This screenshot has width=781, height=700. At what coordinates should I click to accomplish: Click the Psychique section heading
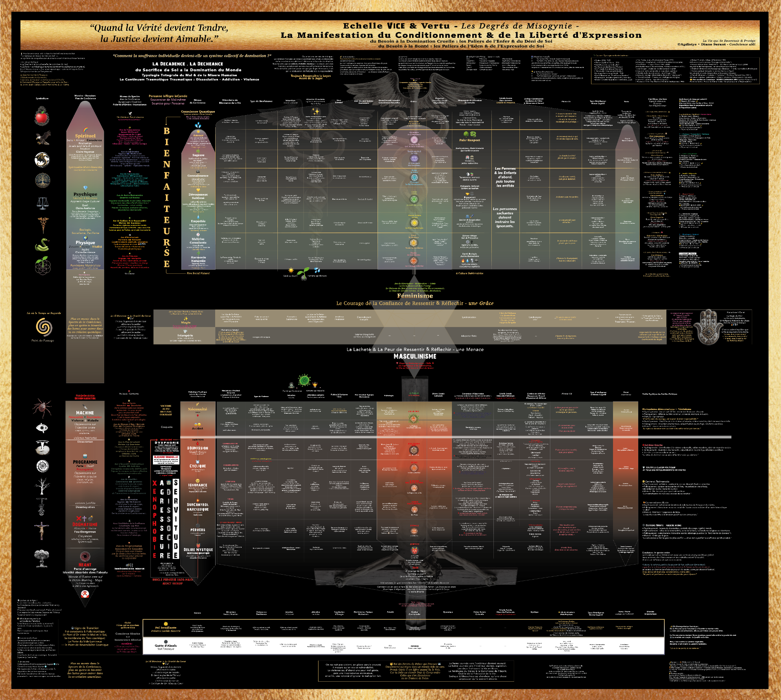tap(85, 194)
